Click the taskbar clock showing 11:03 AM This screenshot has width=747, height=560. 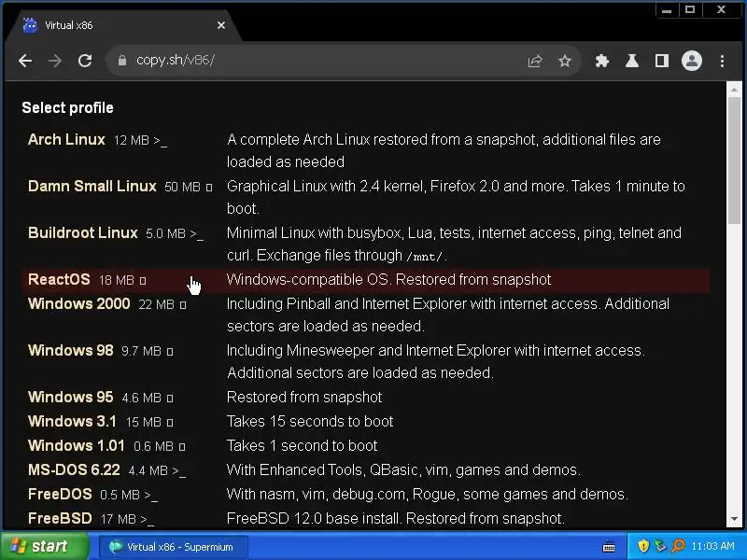click(712, 546)
